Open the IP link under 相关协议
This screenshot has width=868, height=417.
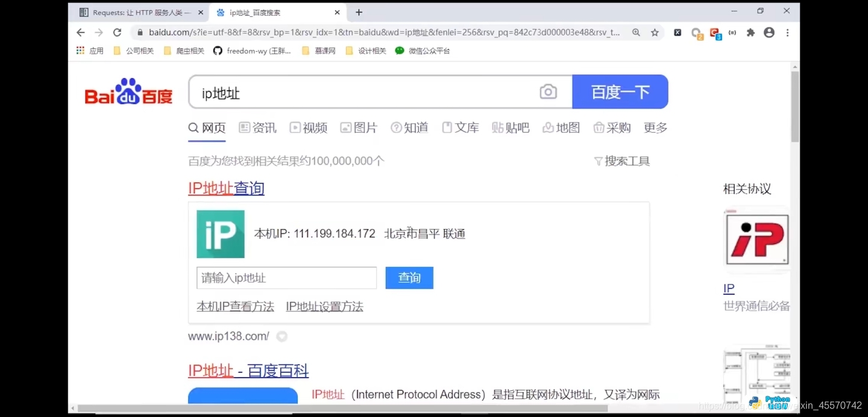tap(729, 288)
